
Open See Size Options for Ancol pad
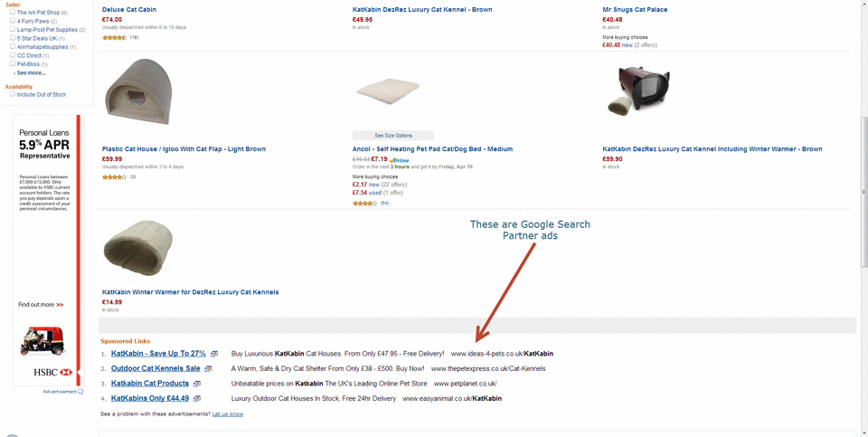(x=393, y=136)
